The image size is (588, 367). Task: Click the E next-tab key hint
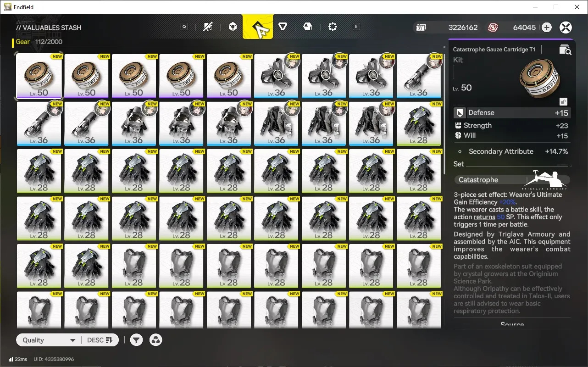[356, 27]
